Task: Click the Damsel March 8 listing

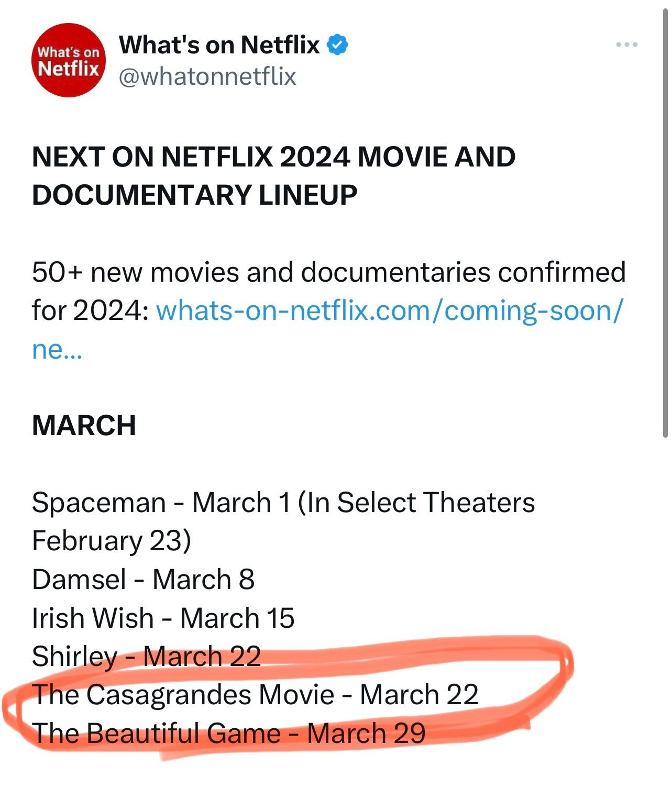Action: [x=143, y=580]
